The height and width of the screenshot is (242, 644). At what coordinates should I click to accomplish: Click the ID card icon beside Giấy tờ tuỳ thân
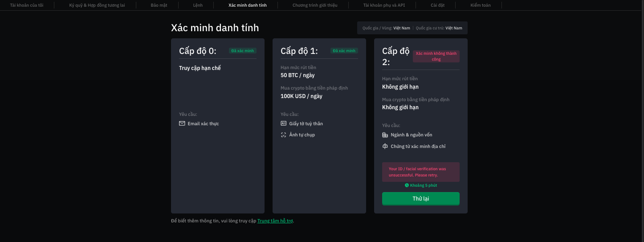coord(283,123)
